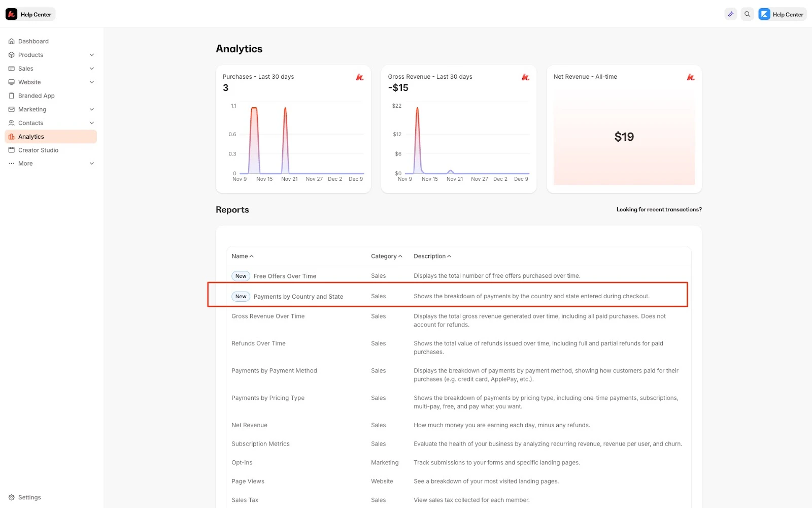Open the Help Center button at top right

(x=782, y=14)
